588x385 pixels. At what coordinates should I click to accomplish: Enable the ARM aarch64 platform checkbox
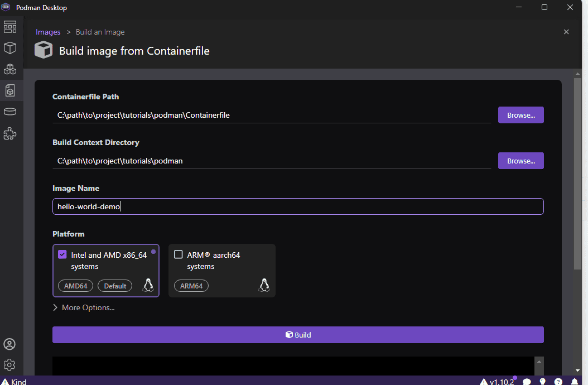click(179, 254)
